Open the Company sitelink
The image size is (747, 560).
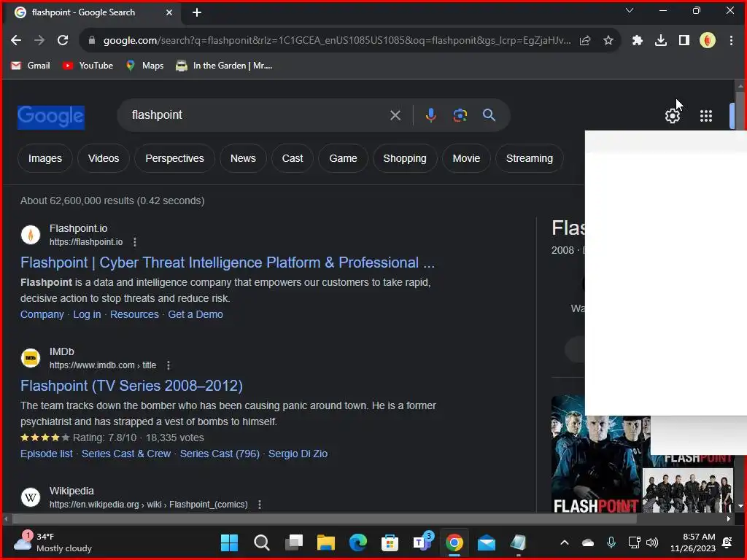pos(42,314)
